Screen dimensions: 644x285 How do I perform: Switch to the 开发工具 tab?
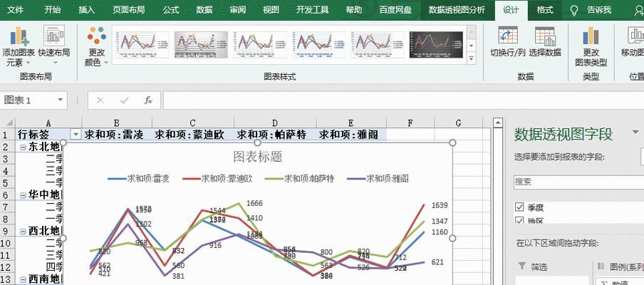pos(313,10)
